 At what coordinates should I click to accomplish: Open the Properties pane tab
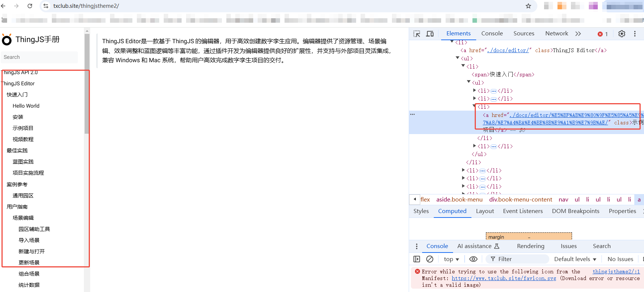coord(622,211)
